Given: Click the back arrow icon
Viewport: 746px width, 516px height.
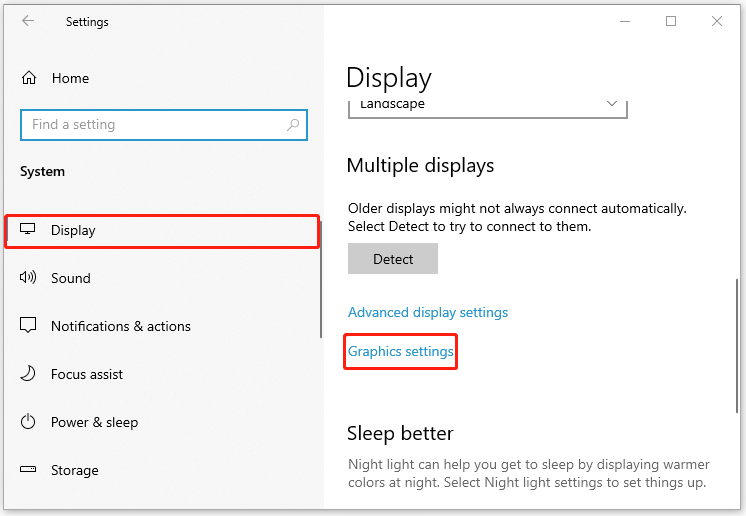Looking at the screenshot, I should coord(28,20).
